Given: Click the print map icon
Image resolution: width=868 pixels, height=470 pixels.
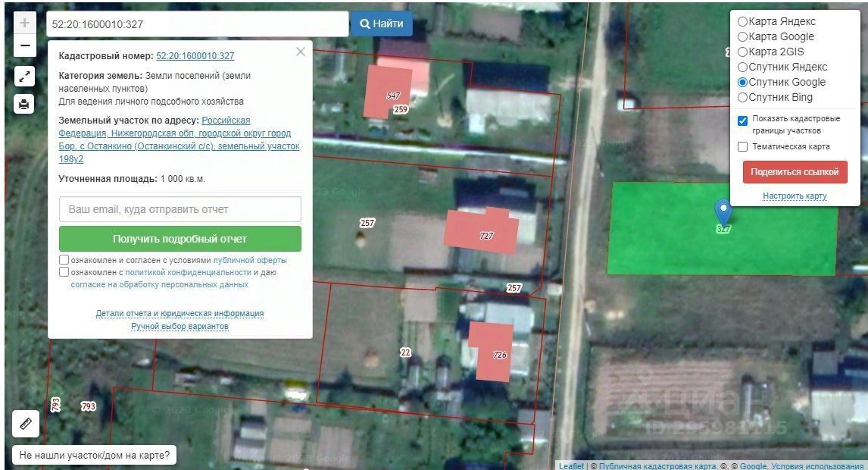Looking at the screenshot, I should pos(23,104).
